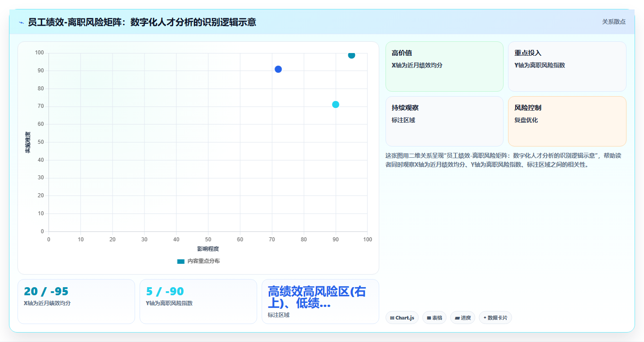The image size is (644, 342).
Task: Click the 20 / -95 metric value
Action: (x=46, y=292)
